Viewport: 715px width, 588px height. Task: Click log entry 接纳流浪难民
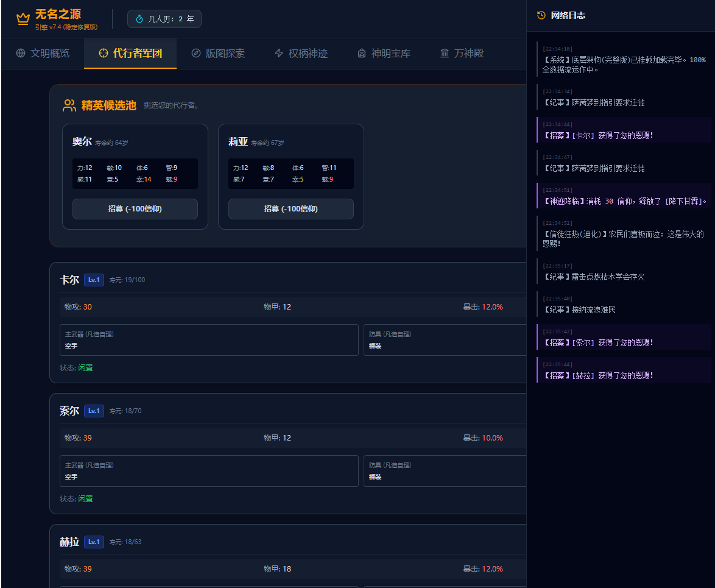click(624, 304)
